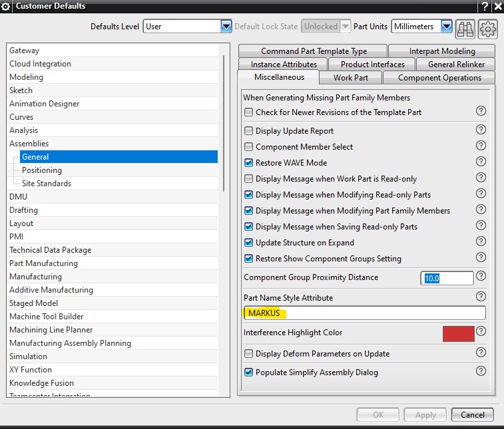This screenshot has width=504, height=429.
Task: Open help for Check for Newer Revisions
Action: [481, 111]
